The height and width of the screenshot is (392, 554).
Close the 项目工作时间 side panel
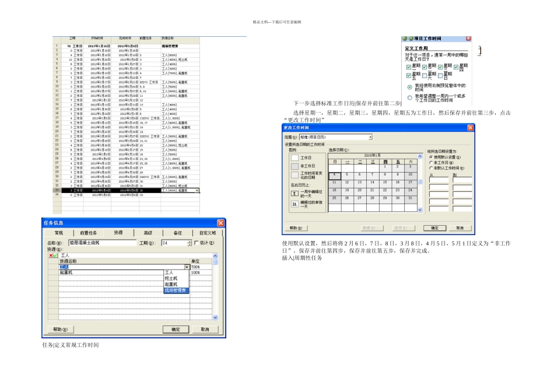click(x=468, y=38)
